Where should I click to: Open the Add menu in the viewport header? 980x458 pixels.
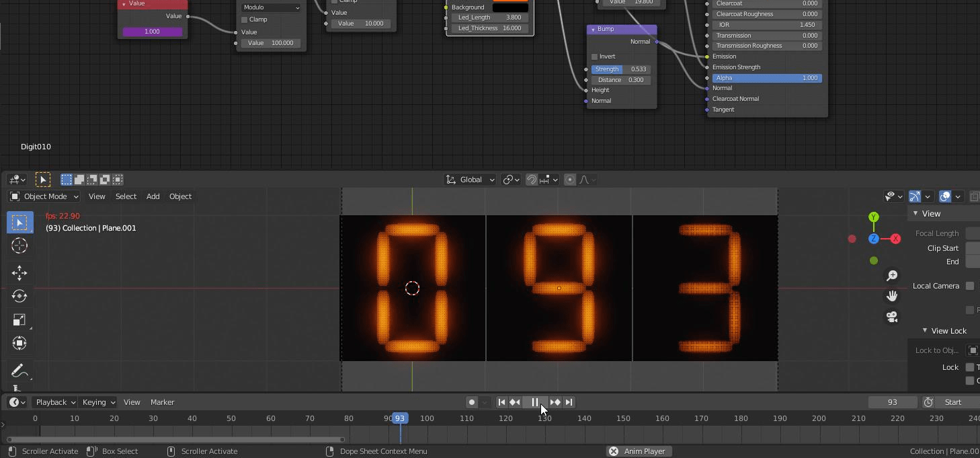pyautogui.click(x=153, y=196)
